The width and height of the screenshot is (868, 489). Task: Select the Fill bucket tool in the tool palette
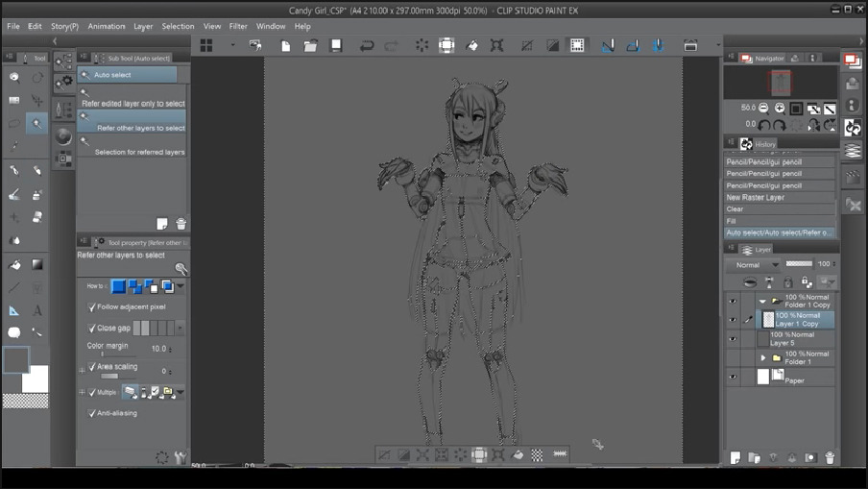[14, 264]
